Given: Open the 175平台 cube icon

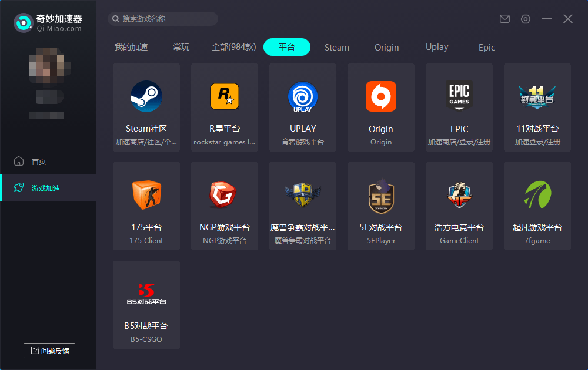Looking at the screenshot, I should [146, 195].
